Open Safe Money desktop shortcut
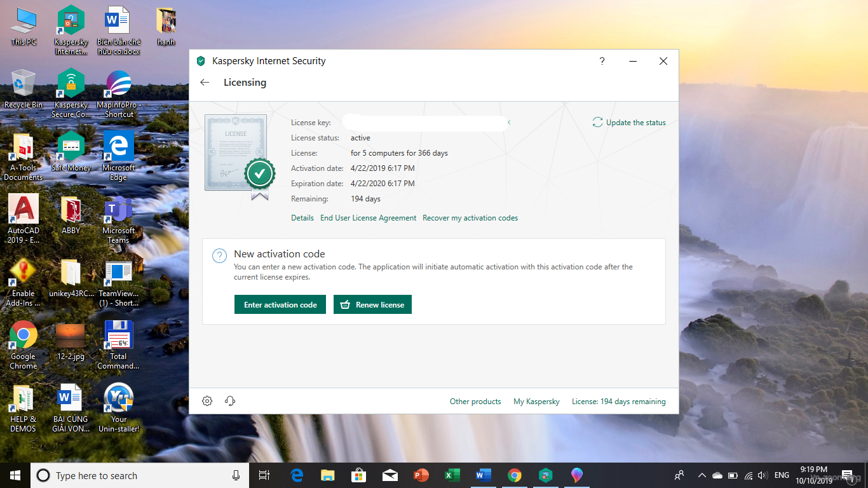Viewport: 868px width, 488px height. (x=71, y=150)
